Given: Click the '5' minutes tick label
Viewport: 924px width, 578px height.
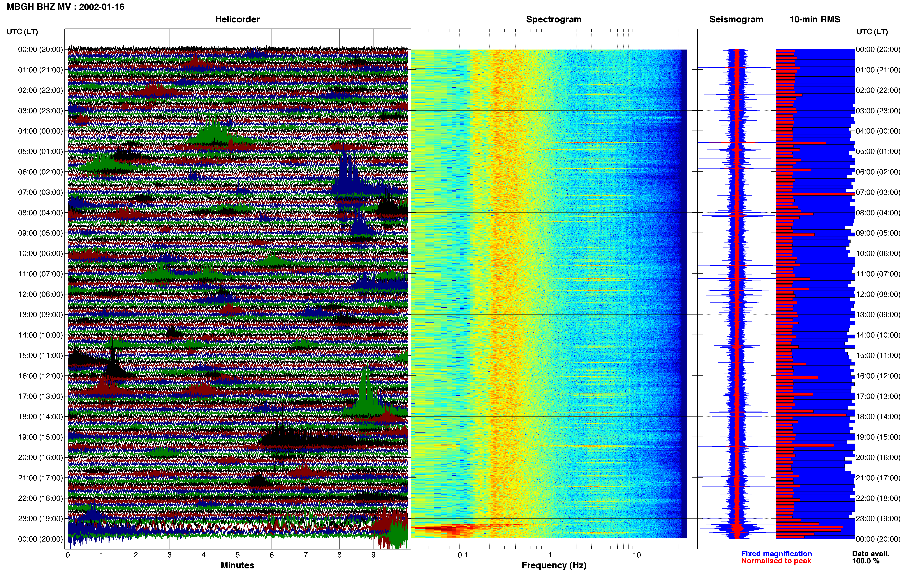Looking at the screenshot, I should 238,555.
